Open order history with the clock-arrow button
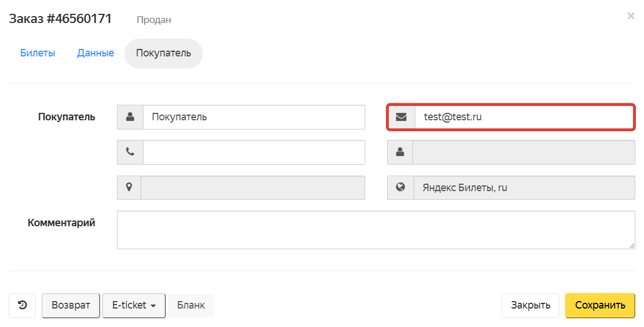Screen dimensions: 644x327 [x=22, y=305]
